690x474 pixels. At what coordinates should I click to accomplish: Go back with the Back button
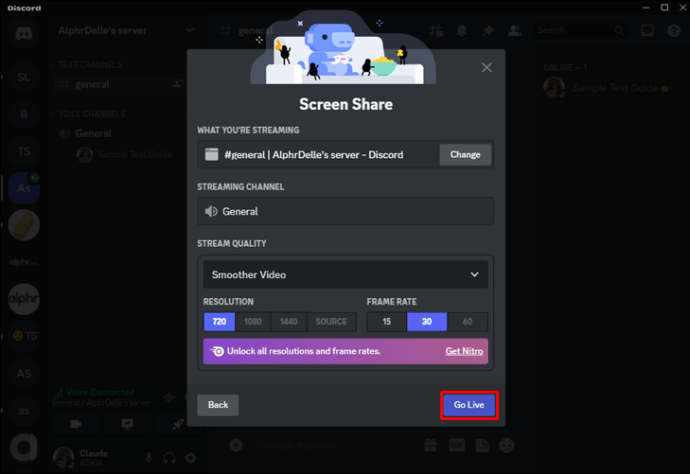click(218, 405)
